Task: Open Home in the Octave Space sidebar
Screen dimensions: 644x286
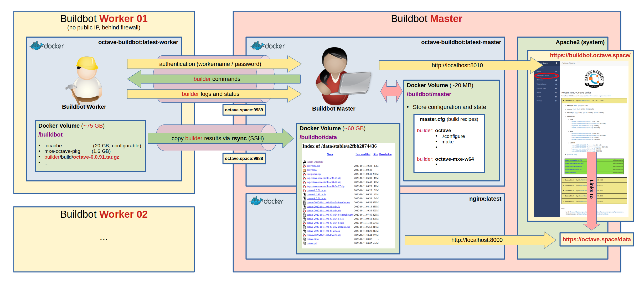Action: 539,71
